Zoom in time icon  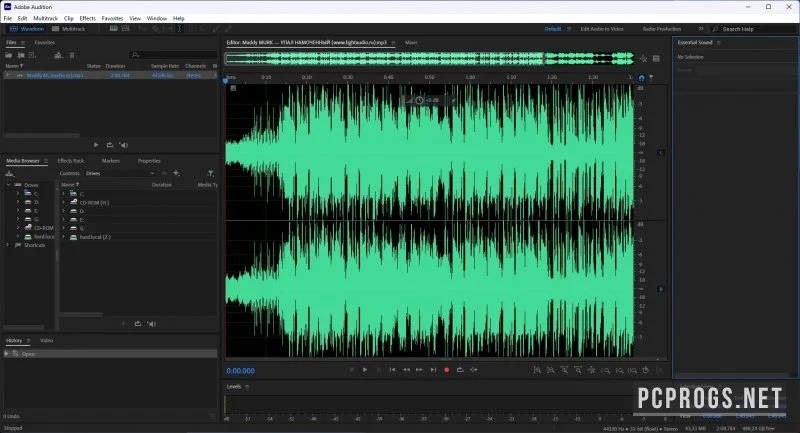click(564, 370)
